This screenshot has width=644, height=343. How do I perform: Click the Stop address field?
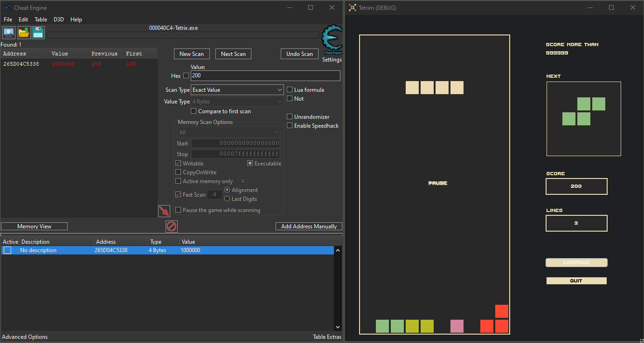[235, 154]
